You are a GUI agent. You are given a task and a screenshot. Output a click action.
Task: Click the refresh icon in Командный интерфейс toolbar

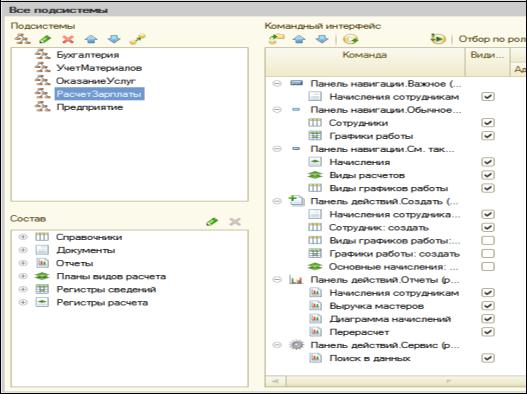click(351, 39)
